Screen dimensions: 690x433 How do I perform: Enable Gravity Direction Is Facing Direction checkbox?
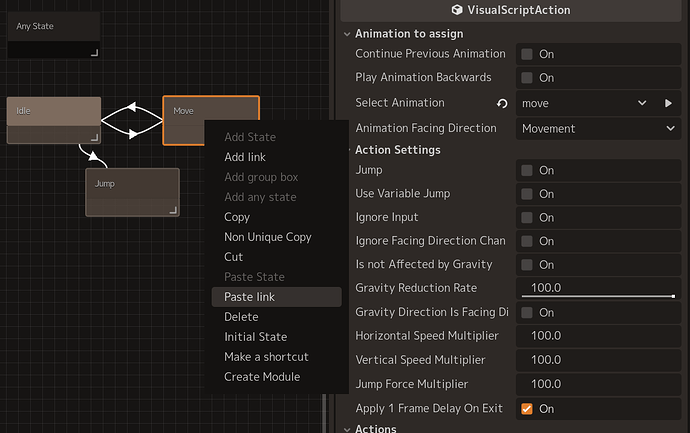[x=527, y=313]
